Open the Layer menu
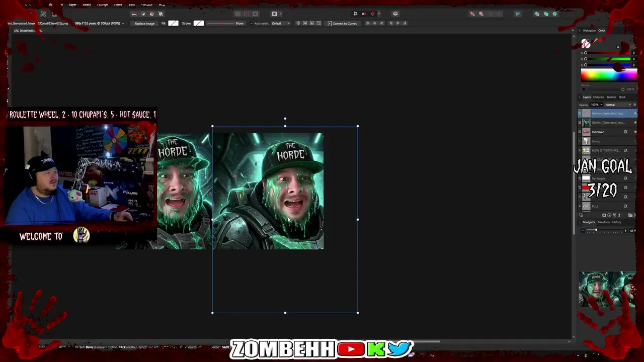This screenshot has height=362, width=644. [72, 5]
